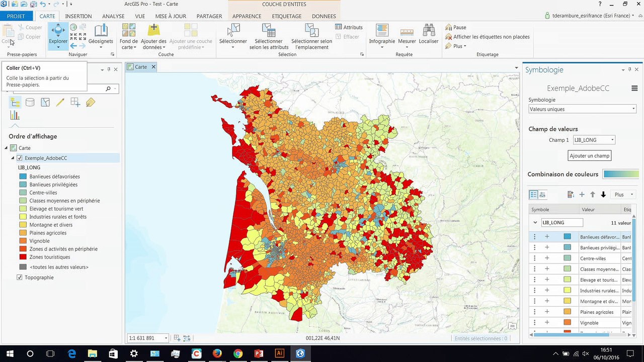Click Banlieues défavorisées blue symbol swatch

[567, 236]
